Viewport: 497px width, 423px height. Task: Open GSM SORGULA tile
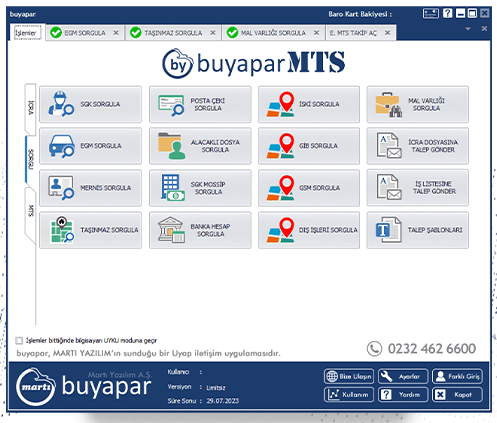309,188
